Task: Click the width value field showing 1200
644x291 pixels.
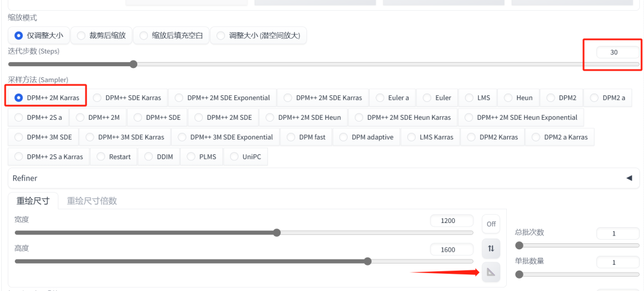Action: [x=451, y=221]
